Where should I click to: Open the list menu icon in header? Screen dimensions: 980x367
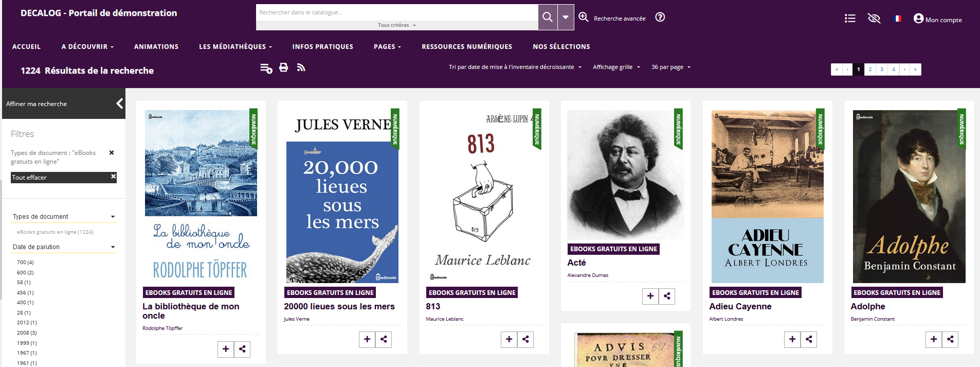850,19
